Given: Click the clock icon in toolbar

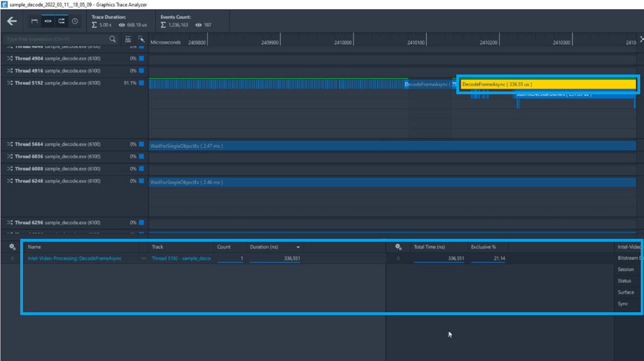Looking at the screenshot, I should click(75, 21).
